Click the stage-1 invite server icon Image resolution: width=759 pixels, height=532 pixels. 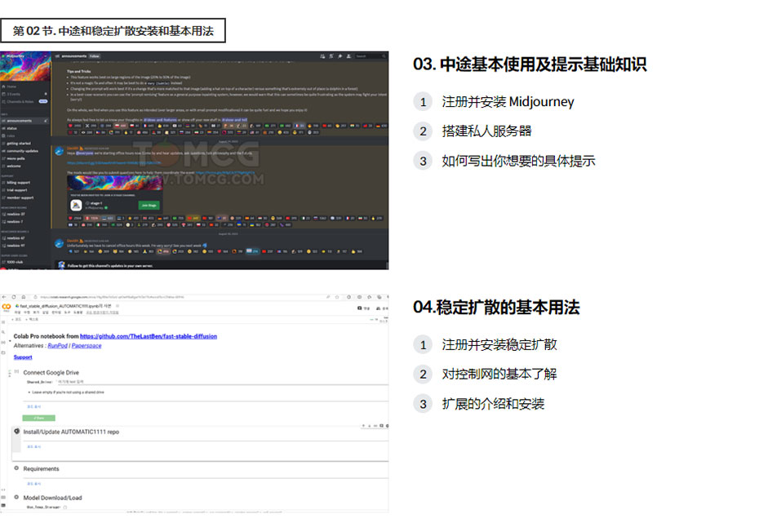tap(76, 206)
